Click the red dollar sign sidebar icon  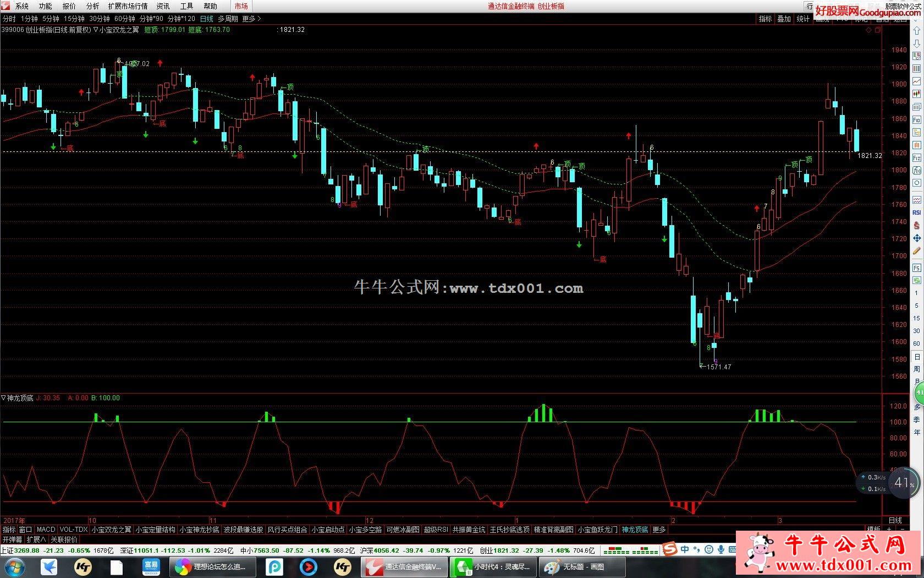(916, 226)
